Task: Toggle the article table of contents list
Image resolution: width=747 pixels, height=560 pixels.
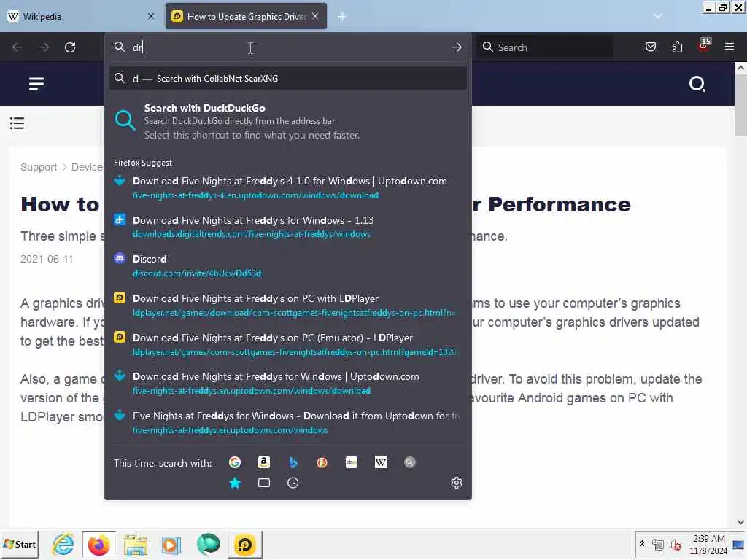Action: [x=17, y=123]
